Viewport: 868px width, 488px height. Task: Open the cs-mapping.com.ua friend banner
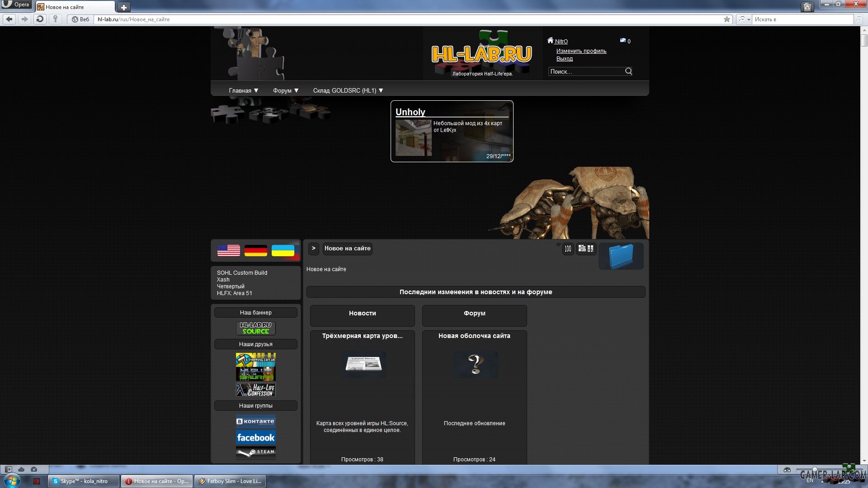click(256, 359)
